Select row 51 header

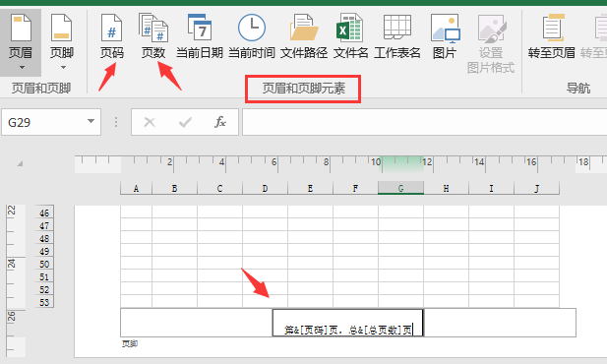pyautogui.click(x=44, y=276)
